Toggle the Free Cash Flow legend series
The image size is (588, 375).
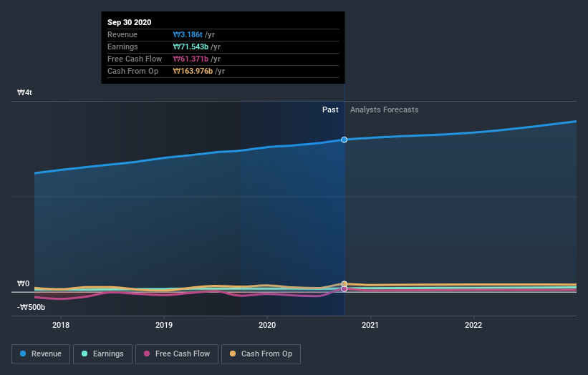(x=177, y=354)
